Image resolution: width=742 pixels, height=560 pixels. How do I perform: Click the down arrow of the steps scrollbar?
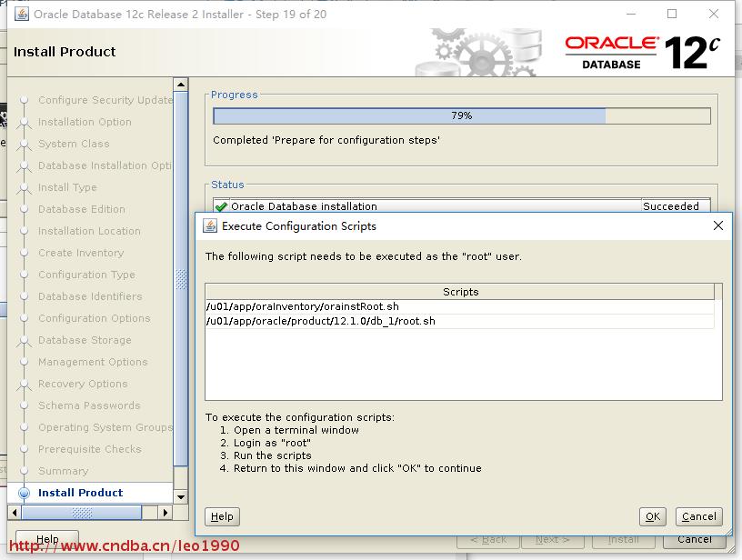pyautogui.click(x=181, y=497)
